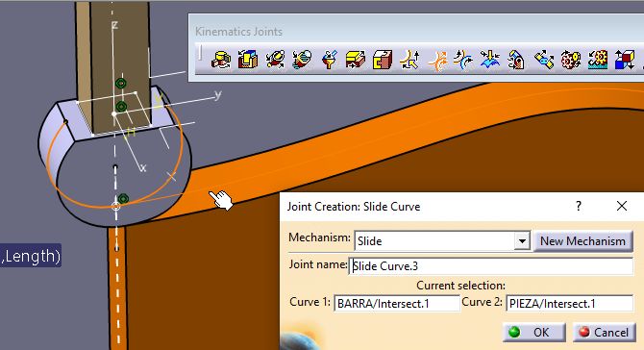
Task: Open dialog help question mark
Action: 579,206
